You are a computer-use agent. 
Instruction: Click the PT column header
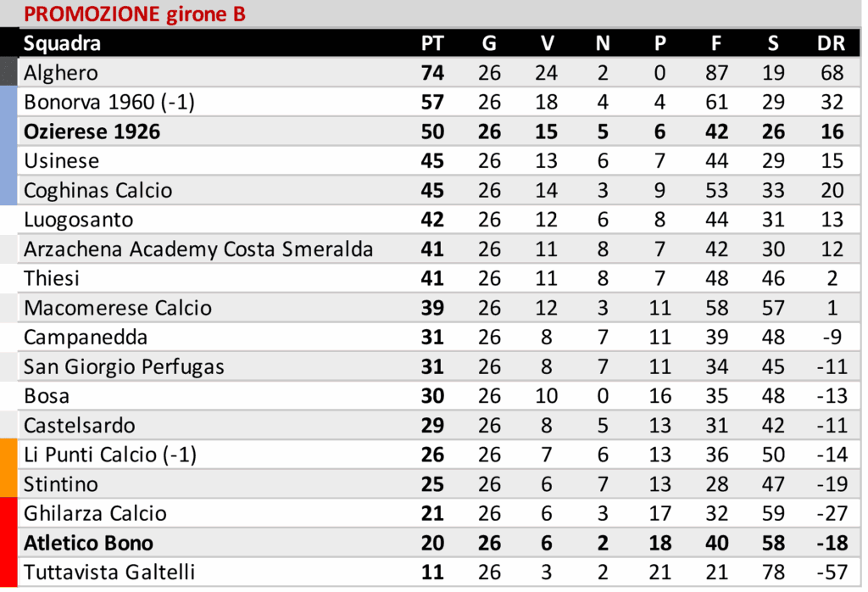click(x=432, y=43)
